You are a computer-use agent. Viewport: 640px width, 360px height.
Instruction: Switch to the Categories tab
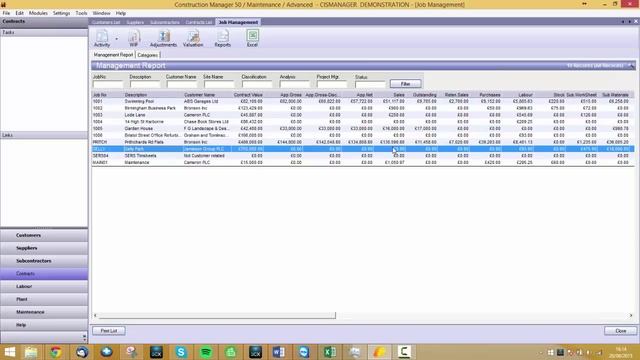point(147,55)
